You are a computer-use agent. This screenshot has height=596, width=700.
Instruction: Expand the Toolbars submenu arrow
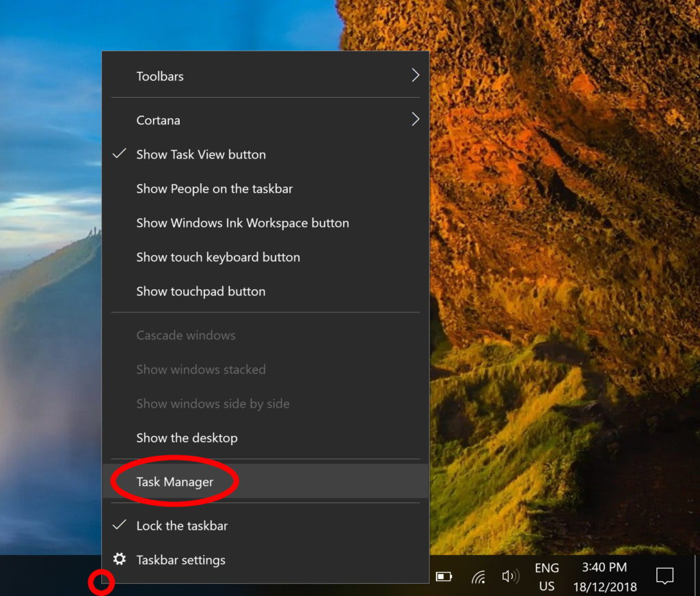pyautogui.click(x=415, y=76)
